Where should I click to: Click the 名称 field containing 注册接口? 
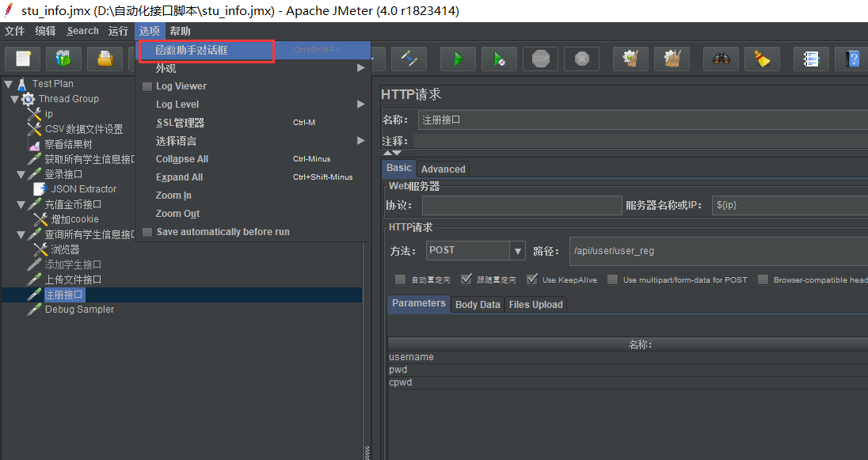643,120
